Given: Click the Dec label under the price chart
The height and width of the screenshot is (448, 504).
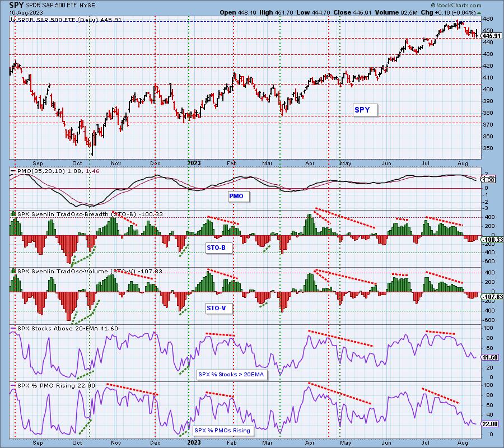Looking at the screenshot, I should [x=155, y=164].
